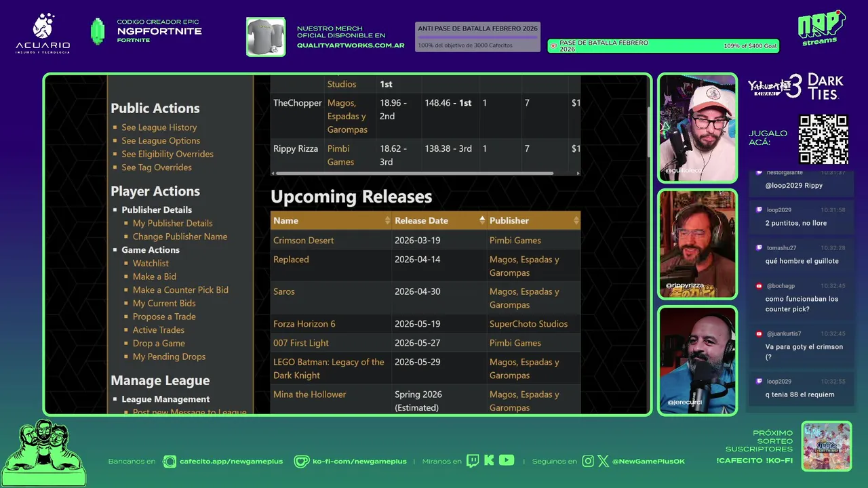This screenshot has height=488, width=868.
Task: Click the Cafecito cup icon in footer
Action: tap(170, 461)
